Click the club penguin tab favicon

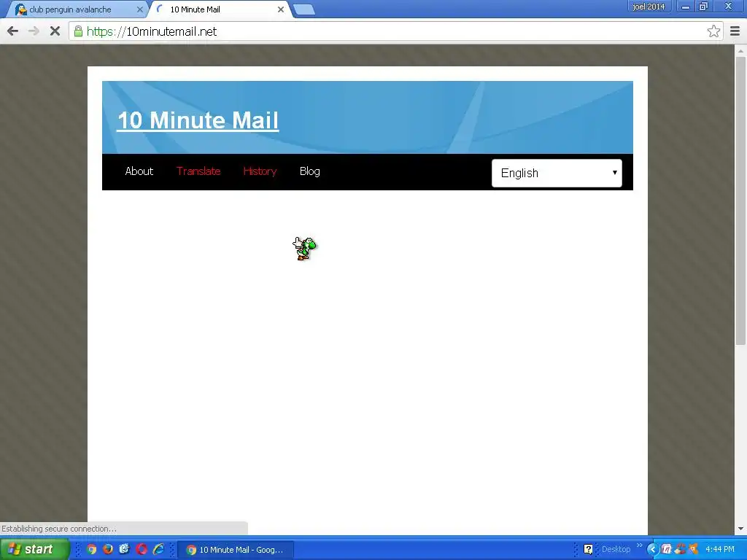click(20, 9)
